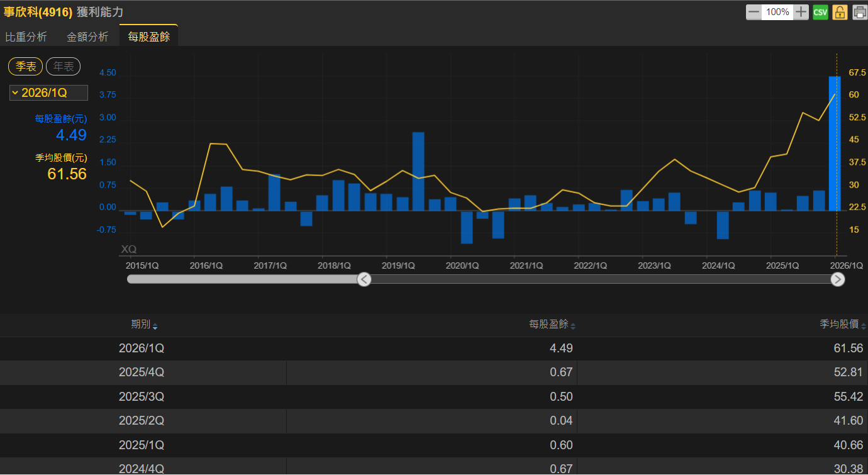868x475 pixels.
Task: Open the 2026/1Q period dropdown
Action: pyautogui.click(x=48, y=93)
